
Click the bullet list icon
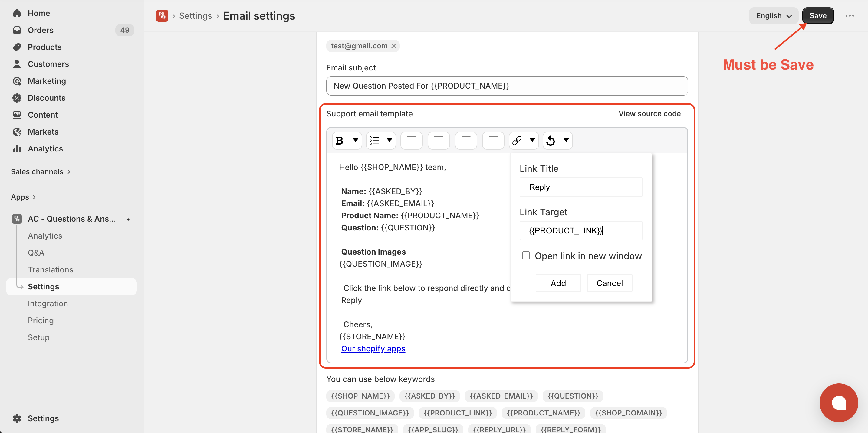[374, 140]
